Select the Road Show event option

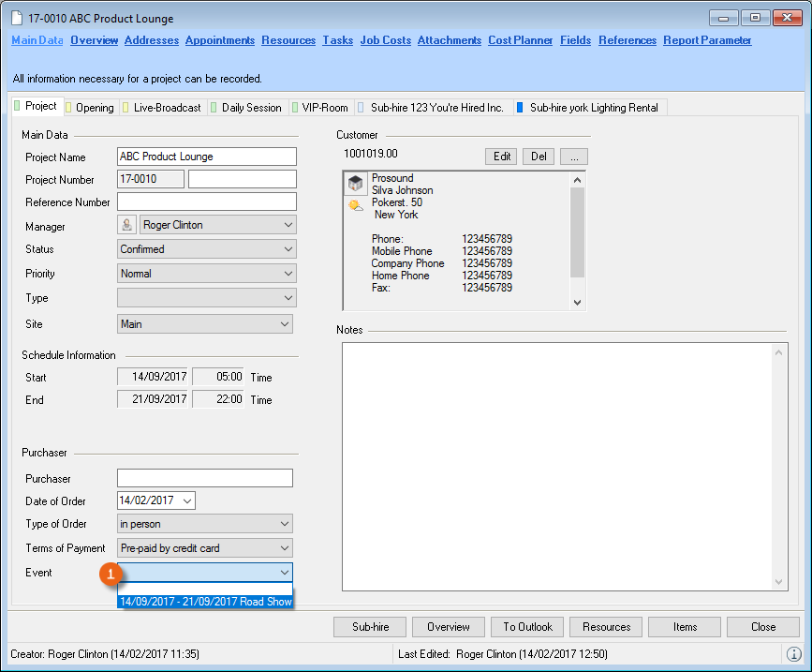point(206,602)
